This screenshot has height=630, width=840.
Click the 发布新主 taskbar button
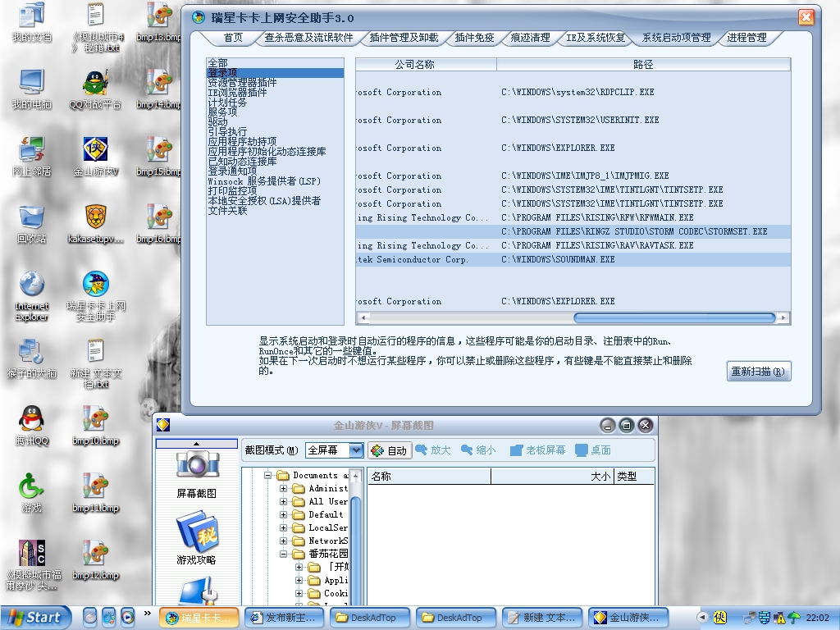285,618
